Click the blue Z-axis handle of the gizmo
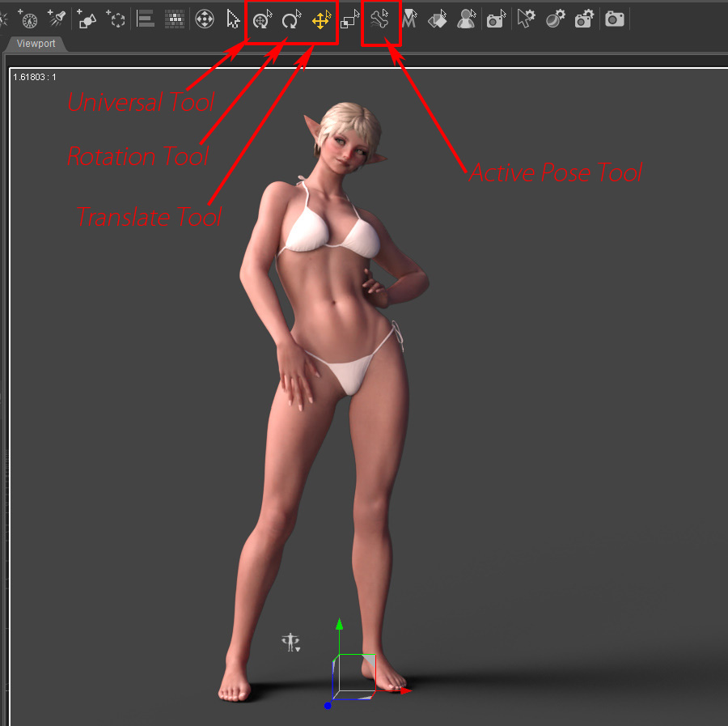 click(x=328, y=706)
